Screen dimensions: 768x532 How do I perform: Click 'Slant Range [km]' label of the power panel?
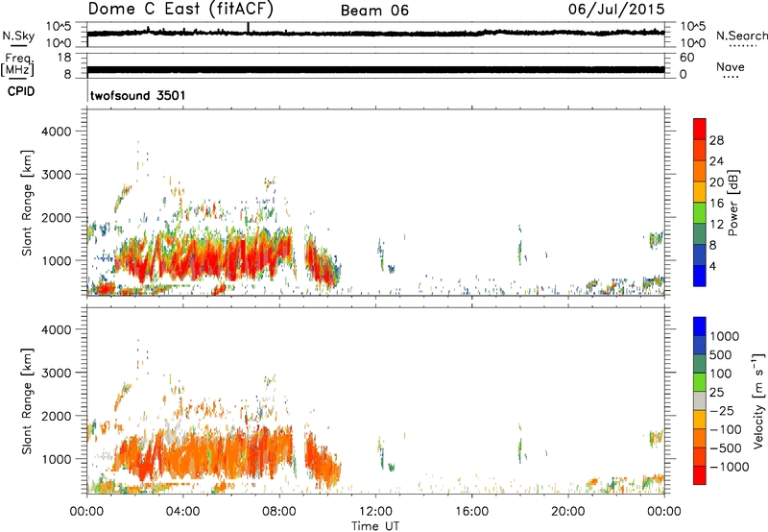tap(27, 203)
